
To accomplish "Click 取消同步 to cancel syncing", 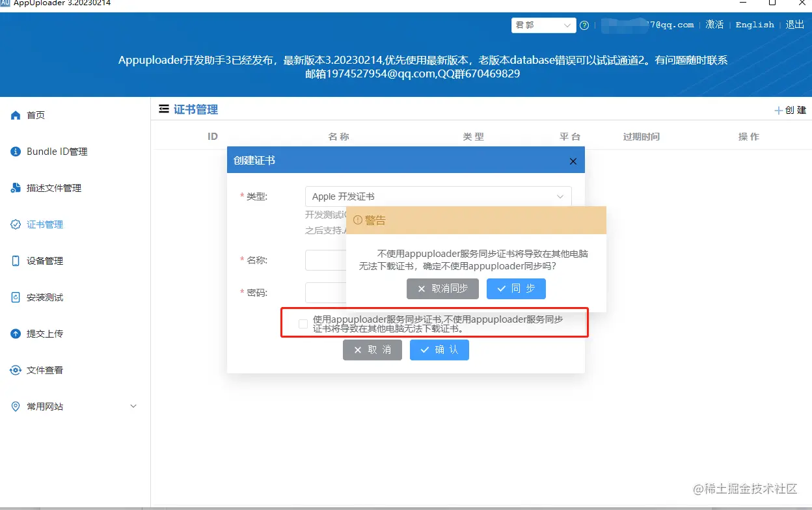I will pos(442,288).
